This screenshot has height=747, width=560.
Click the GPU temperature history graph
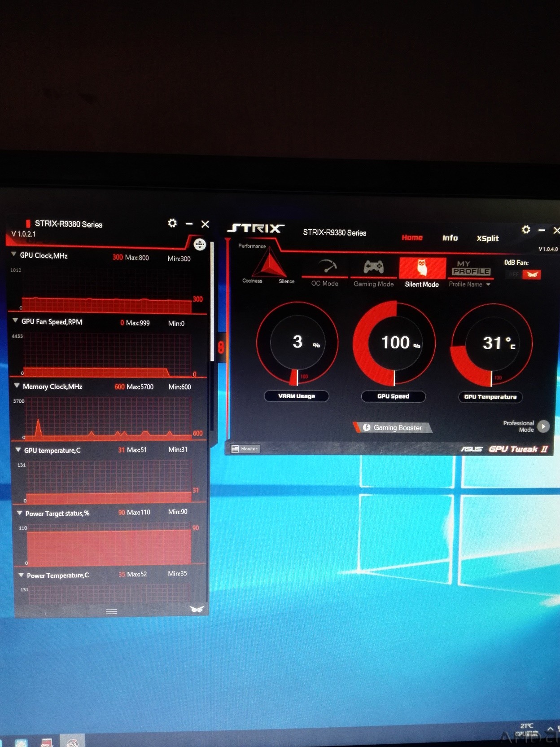tap(109, 482)
